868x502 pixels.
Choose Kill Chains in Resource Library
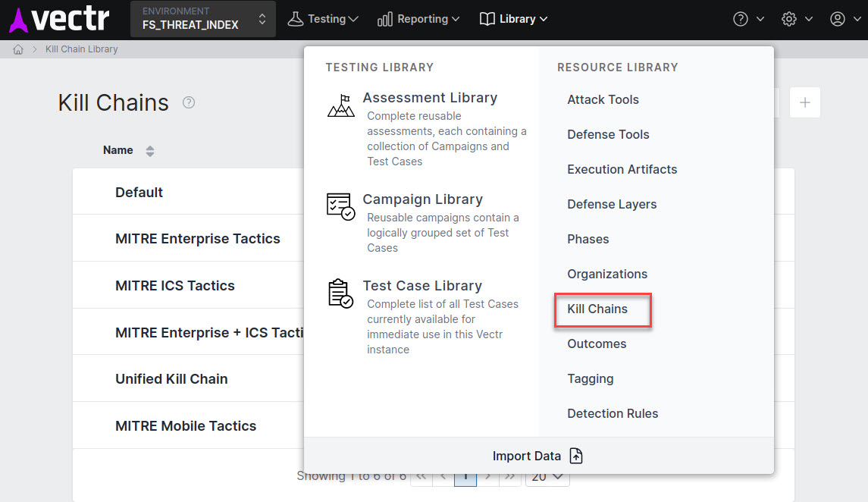(x=597, y=309)
